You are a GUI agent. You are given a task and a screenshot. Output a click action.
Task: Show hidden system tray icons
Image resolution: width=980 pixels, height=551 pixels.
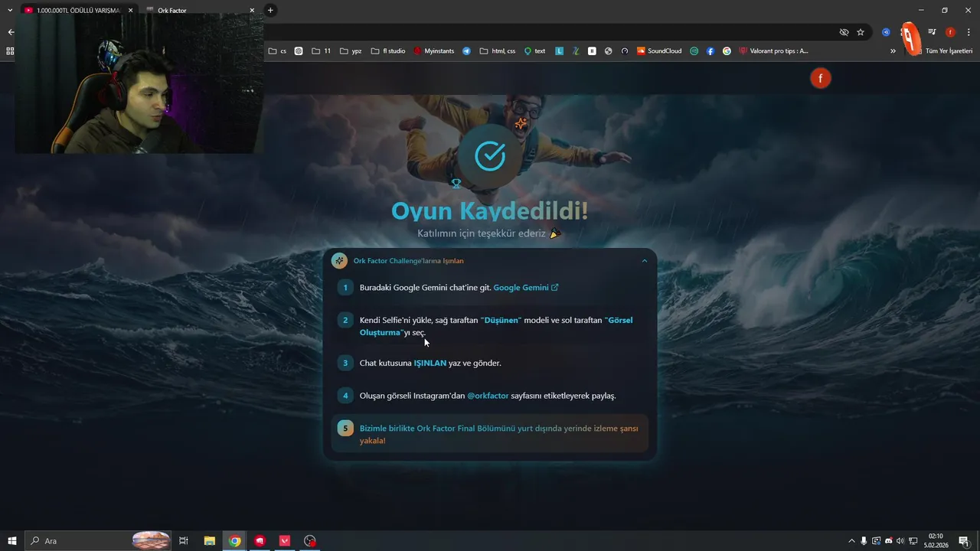851,541
